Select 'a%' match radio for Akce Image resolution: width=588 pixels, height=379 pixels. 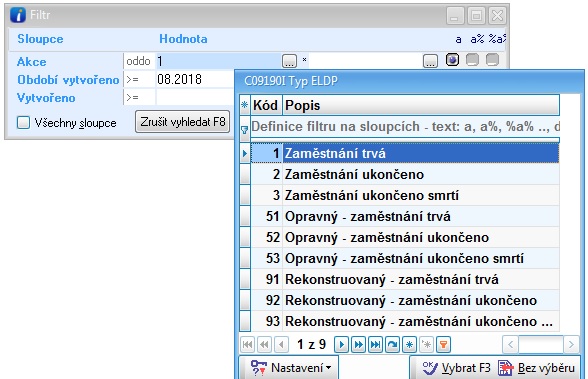[x=472, y=60]
